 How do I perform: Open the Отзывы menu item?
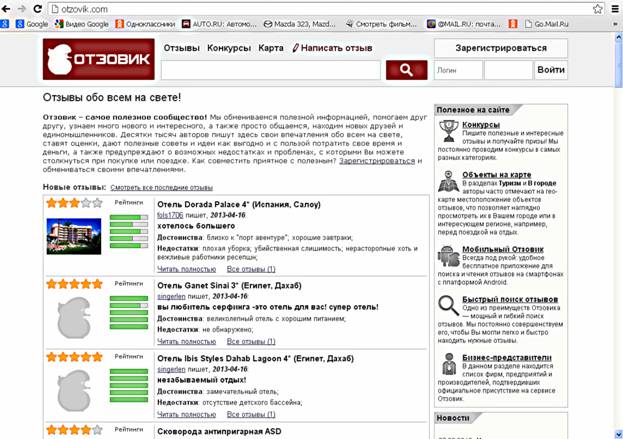tap(182, 48)
